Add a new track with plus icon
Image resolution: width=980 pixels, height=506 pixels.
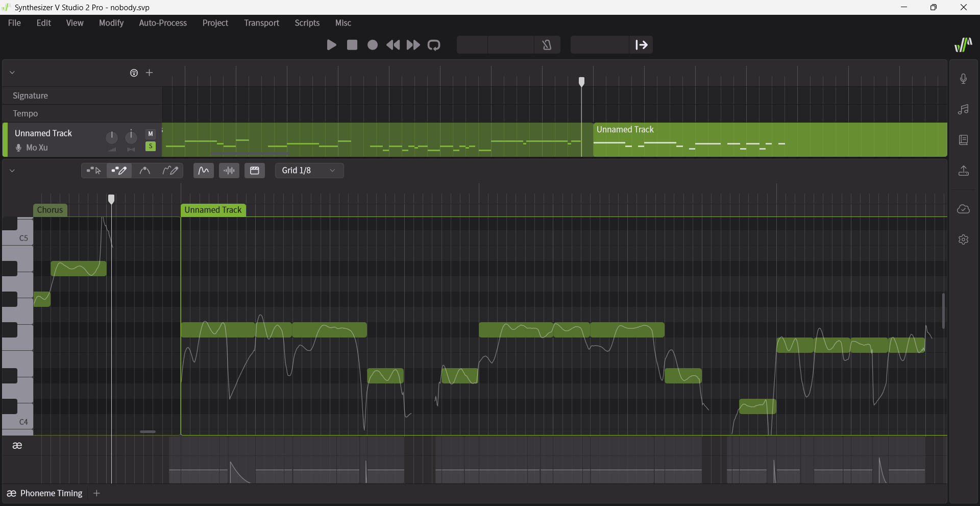pos(150,73)
